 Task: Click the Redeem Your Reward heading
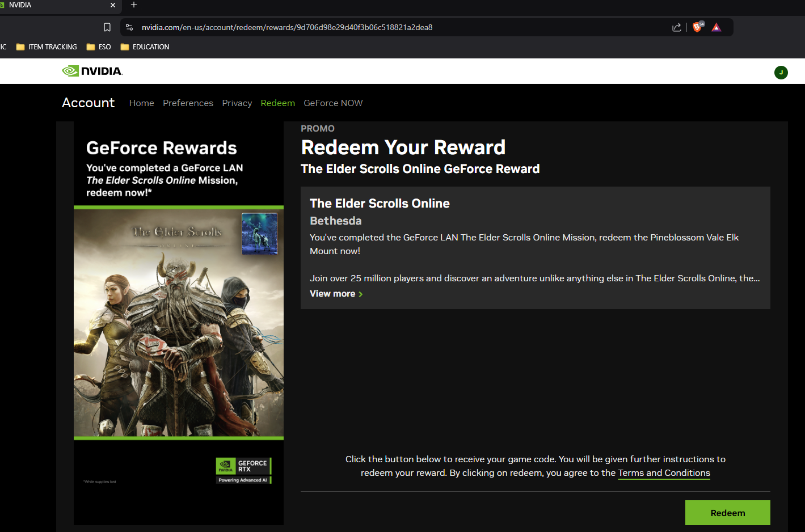(x=403, y=147)
